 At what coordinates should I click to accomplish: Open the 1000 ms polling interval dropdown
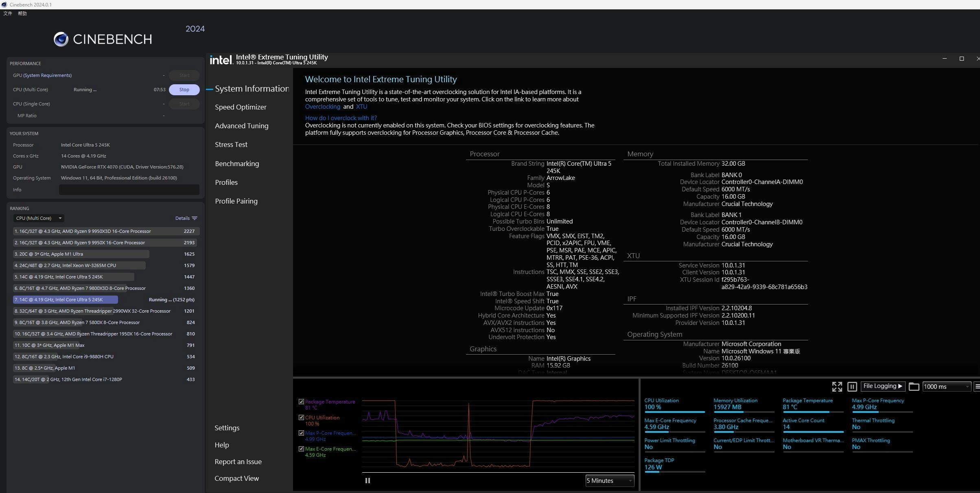(946, 387)
